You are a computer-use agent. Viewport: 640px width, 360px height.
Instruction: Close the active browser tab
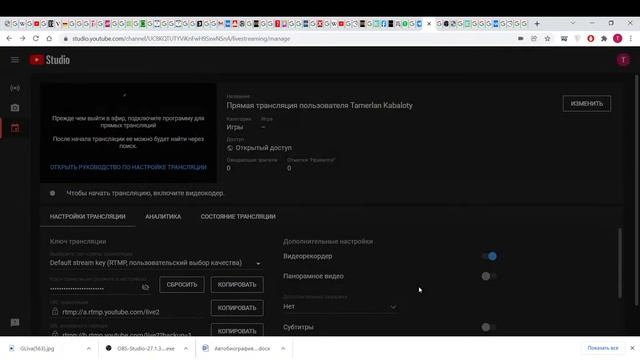429,24
